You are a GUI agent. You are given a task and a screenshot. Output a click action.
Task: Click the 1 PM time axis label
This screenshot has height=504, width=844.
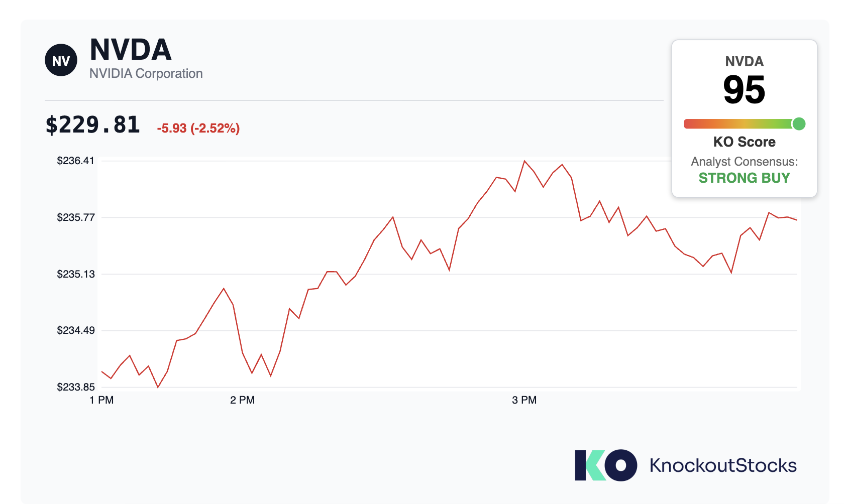tap(101, 400)
